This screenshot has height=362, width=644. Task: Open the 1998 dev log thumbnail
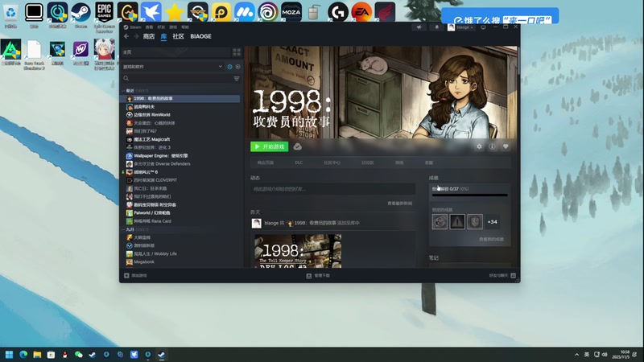tap(298, 251)
